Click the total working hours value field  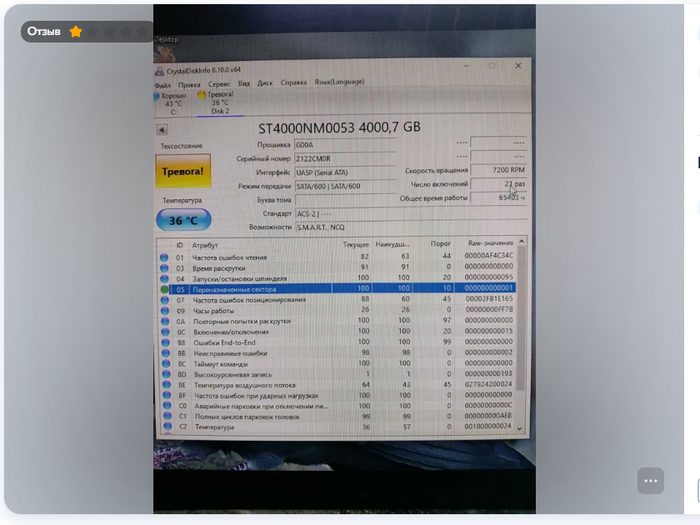499,198
